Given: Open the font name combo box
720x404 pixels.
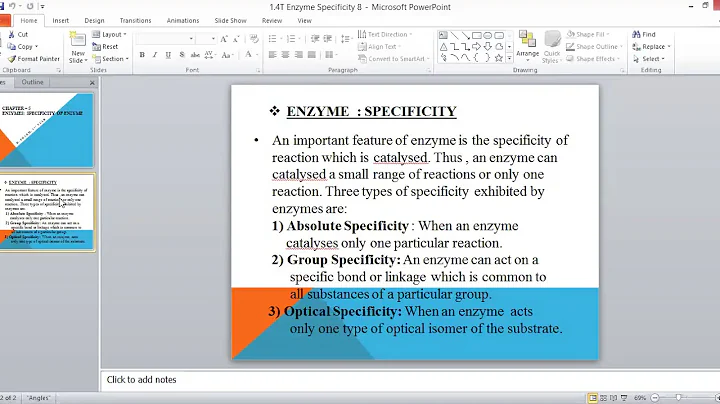Looking at the screenshot, I should pos(165,39).
